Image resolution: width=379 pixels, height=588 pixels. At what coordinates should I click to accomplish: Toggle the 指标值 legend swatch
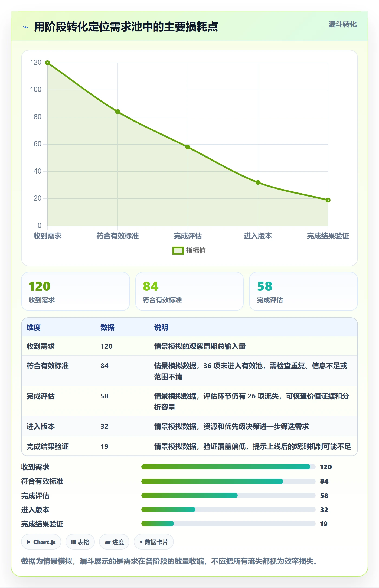[x=178, y=251]
